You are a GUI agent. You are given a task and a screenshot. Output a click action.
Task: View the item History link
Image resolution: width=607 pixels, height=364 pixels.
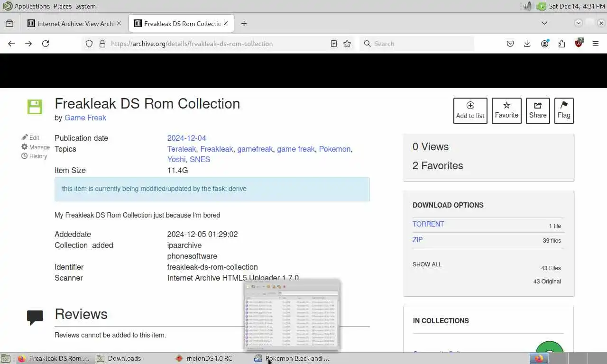pos(34,156)
